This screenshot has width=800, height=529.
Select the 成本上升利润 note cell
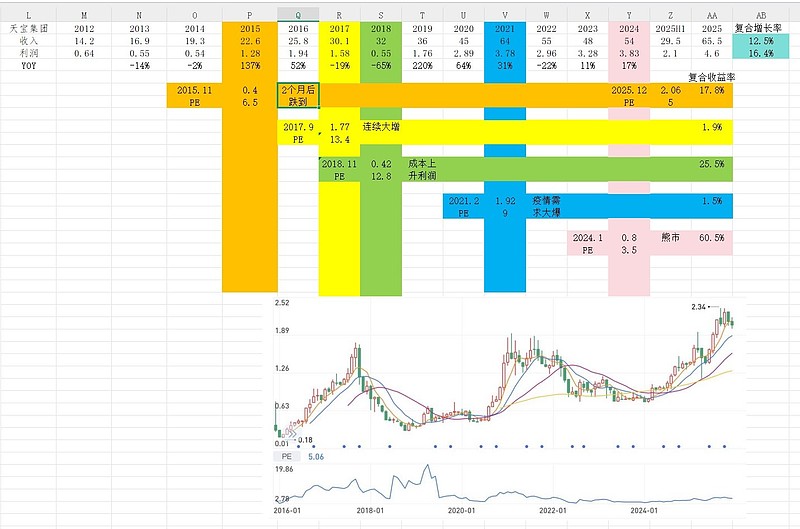click(422, 169)
